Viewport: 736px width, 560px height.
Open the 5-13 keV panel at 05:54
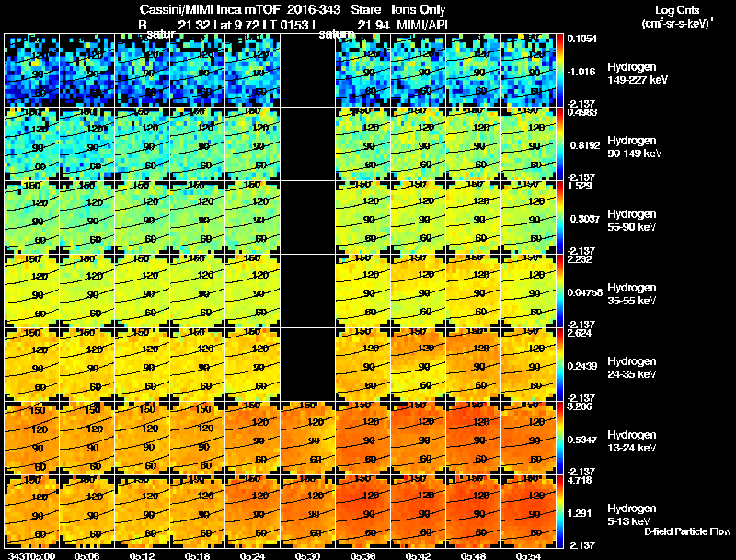point(528,512)
